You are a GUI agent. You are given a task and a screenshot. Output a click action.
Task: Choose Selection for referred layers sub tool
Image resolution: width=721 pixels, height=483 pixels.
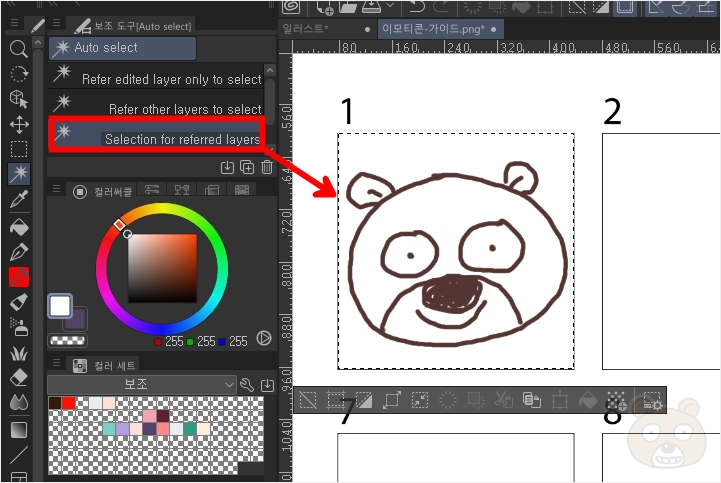[156, 134]
